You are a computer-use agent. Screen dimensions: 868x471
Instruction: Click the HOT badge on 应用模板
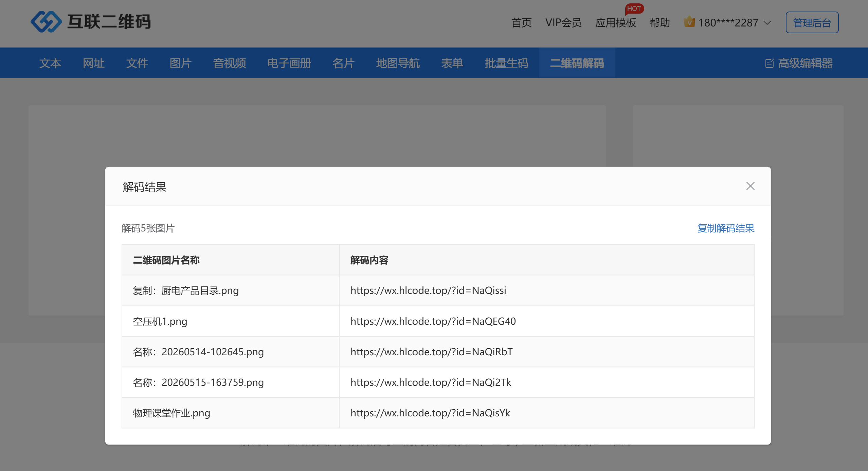[634, 8]
